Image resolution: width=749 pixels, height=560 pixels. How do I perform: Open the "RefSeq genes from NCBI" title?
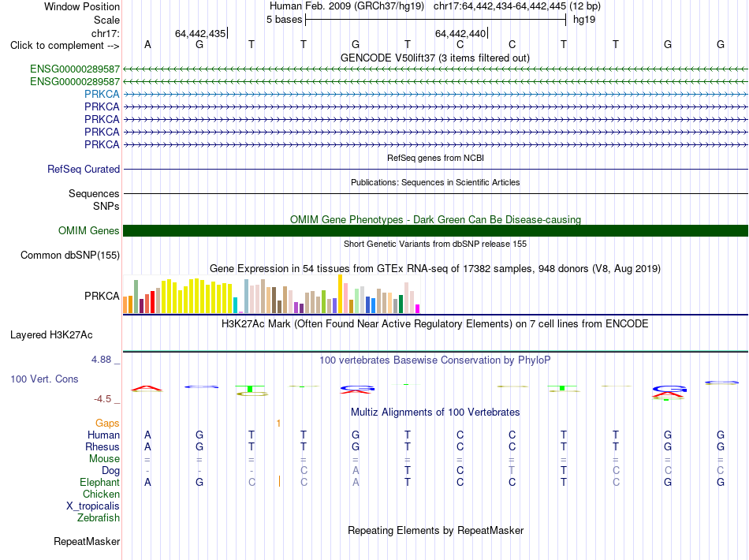[x=435, y=158]
